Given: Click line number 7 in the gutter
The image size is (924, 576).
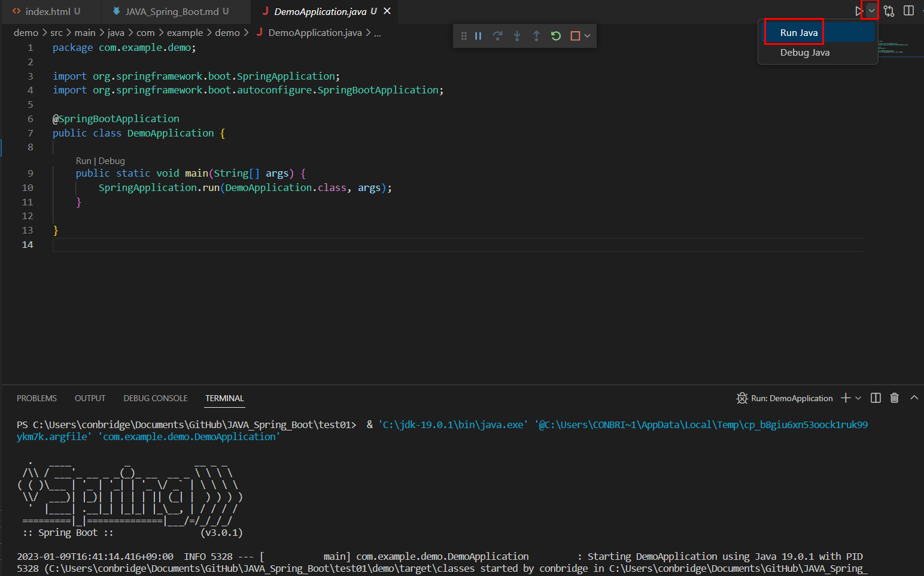Looking at the screenshot, I should point(31,133).
